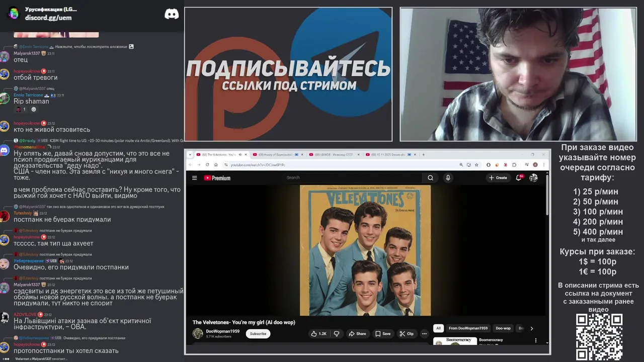Like the video showing 1.2K likes

[x=318, y=333]
